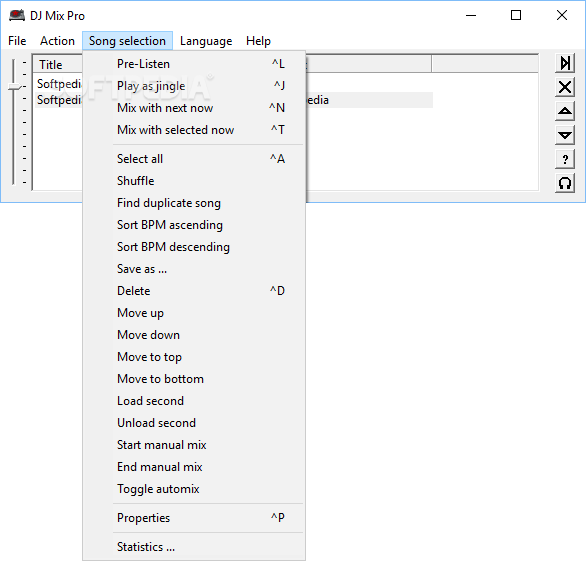Shuffle the playlist via menu
Screen dimensions: 586x561
194,181
